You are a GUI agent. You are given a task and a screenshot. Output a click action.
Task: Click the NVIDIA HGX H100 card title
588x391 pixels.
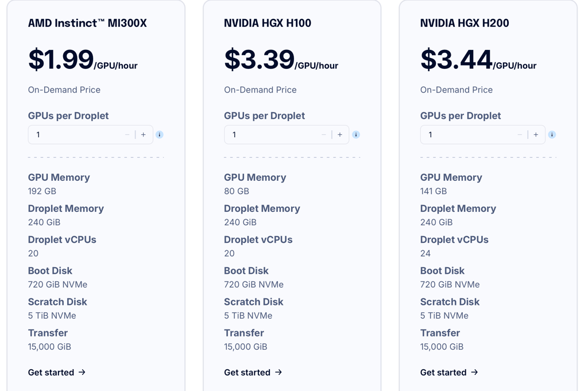[x=268, y=23]
